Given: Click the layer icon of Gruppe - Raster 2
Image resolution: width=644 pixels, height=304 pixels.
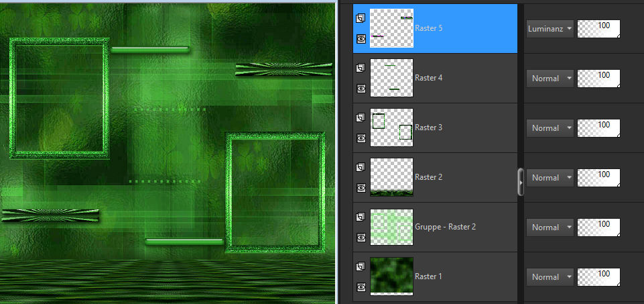Looking at the screenshot, I should pos(361,217).
